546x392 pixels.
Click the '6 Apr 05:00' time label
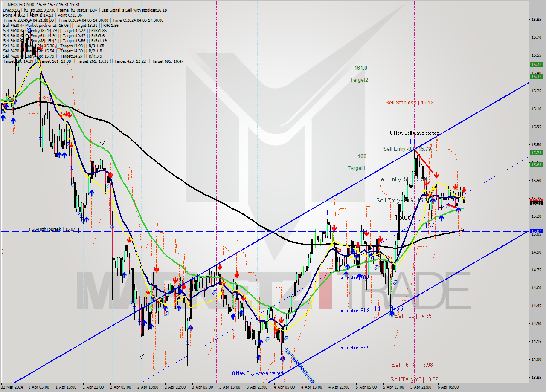point(448,387)
